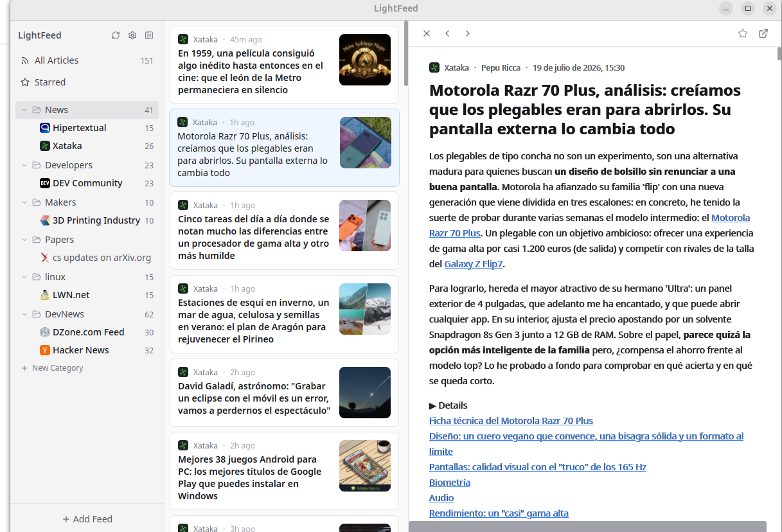
Task: Click the Makers folder icon
Action: pyautogui.click(x=37, y=202)
